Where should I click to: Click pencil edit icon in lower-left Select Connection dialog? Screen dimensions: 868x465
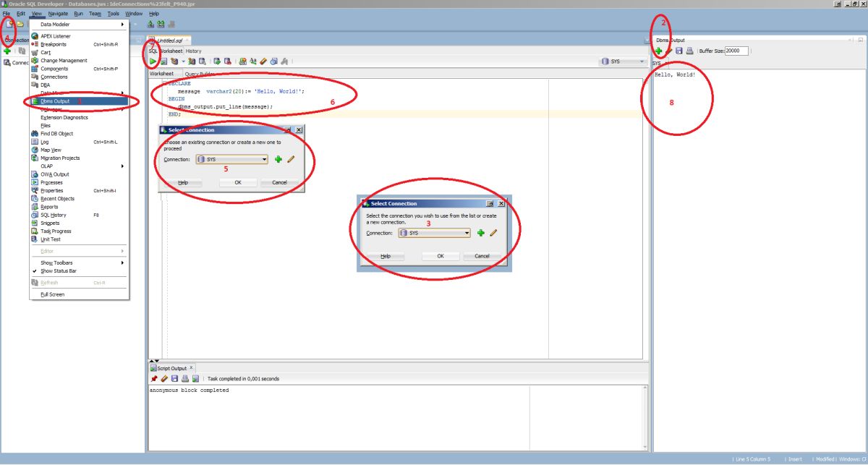click(x=291, y=159)
